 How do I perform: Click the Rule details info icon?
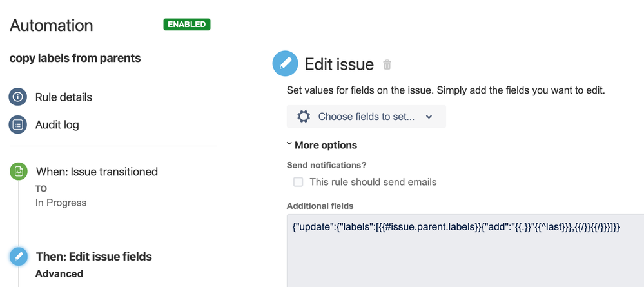click(17, 97)
